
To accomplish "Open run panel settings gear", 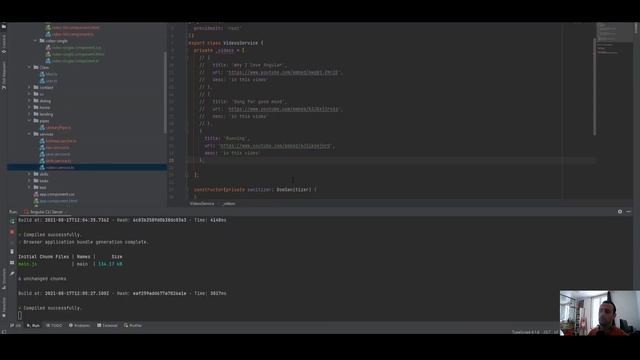I will click(620, 211).
